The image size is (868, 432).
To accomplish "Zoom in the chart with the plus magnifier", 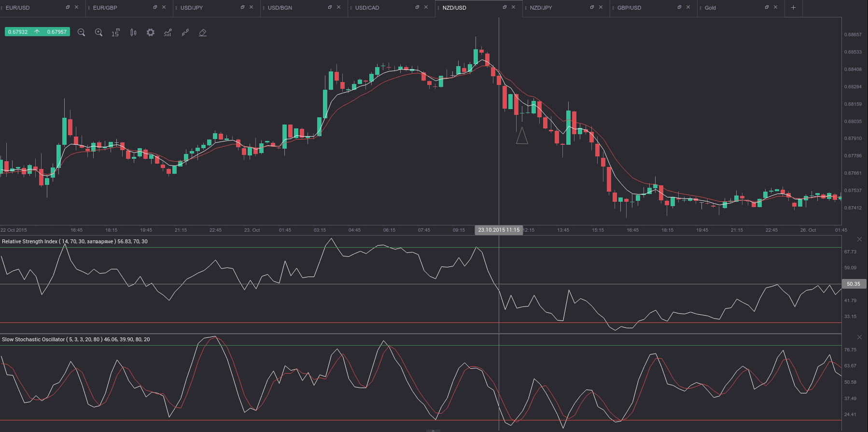I will (x=98, y=32).
